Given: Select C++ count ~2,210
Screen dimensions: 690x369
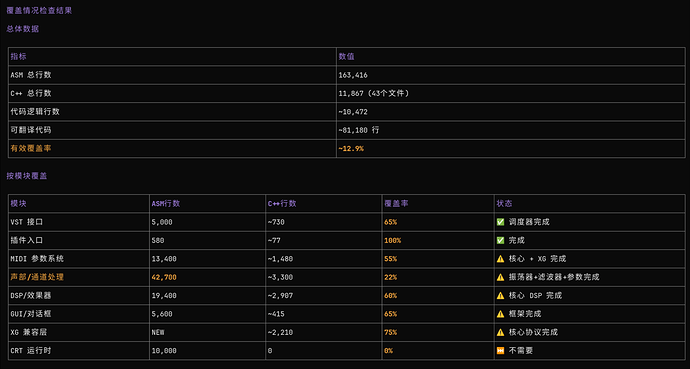Looking at the screenshot, I should point(280,333).
